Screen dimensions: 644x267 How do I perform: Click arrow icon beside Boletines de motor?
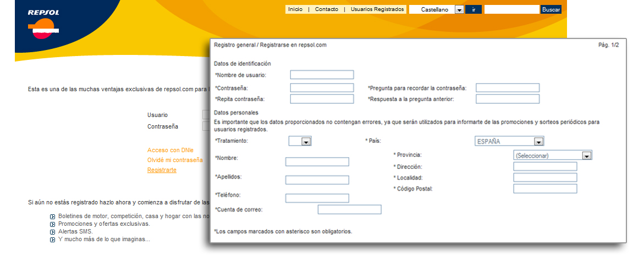53,216
